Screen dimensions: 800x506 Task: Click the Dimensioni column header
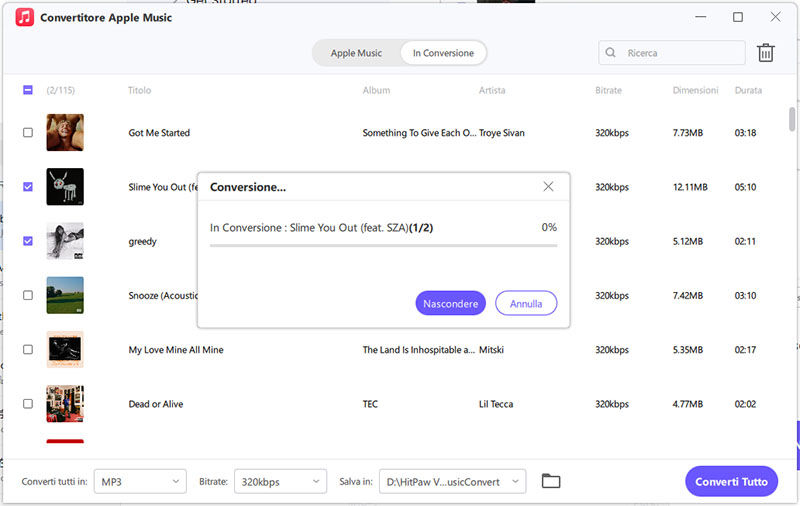695,90
